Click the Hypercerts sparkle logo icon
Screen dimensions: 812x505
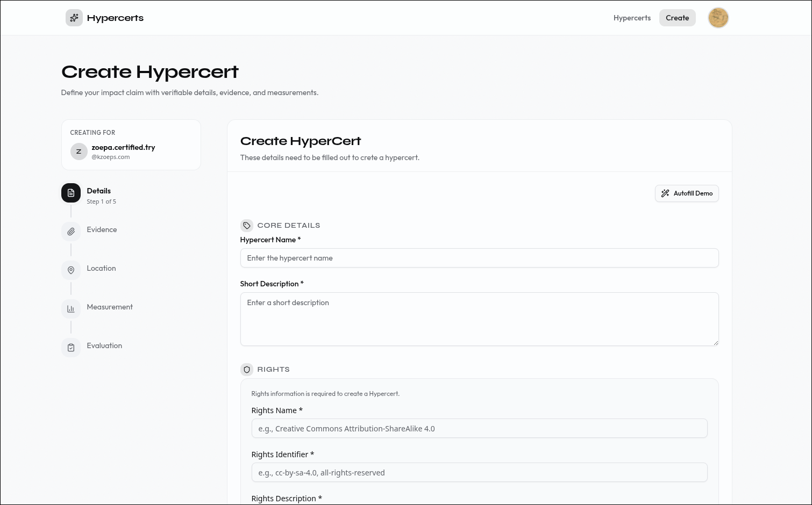coord(74,18)
